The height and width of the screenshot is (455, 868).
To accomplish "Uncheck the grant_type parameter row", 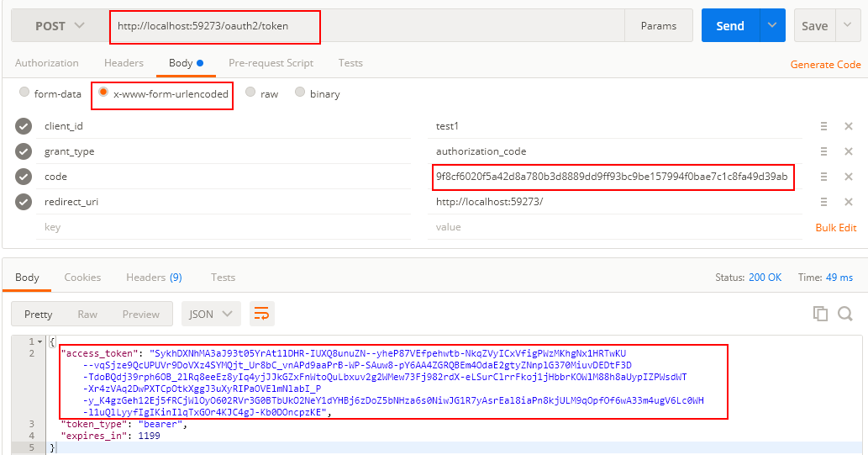I will (x=24, y=151).
